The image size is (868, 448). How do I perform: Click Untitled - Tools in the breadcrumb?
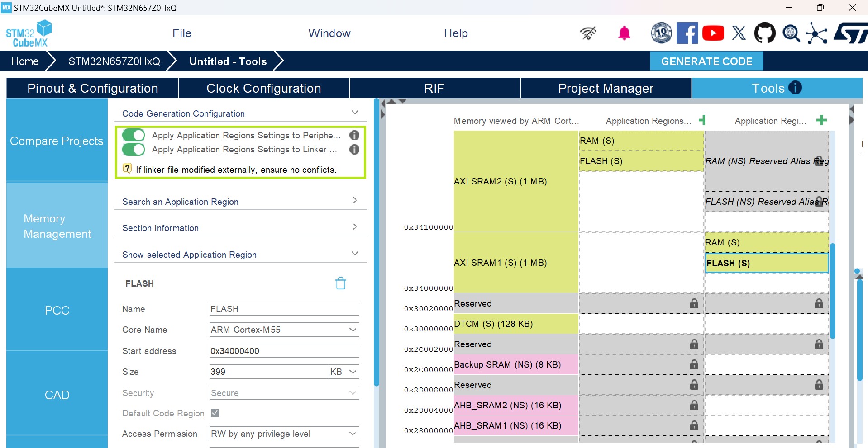pyautogui.click(x=228, y=61)
